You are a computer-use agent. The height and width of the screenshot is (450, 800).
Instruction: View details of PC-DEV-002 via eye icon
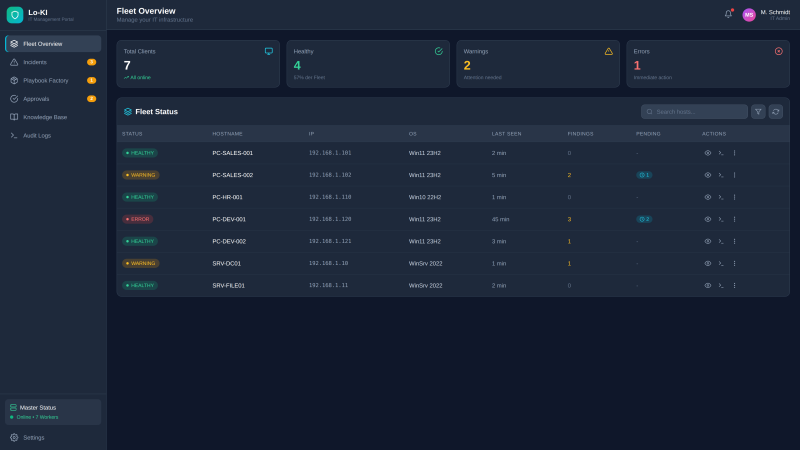708,241
